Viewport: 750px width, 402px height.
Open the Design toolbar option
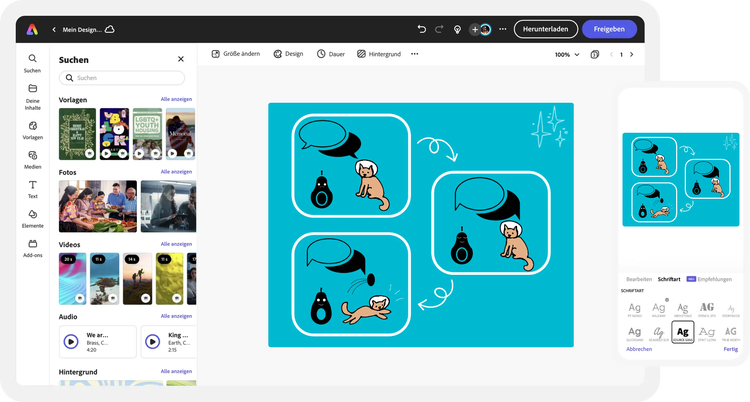click(x=288, y=54)
